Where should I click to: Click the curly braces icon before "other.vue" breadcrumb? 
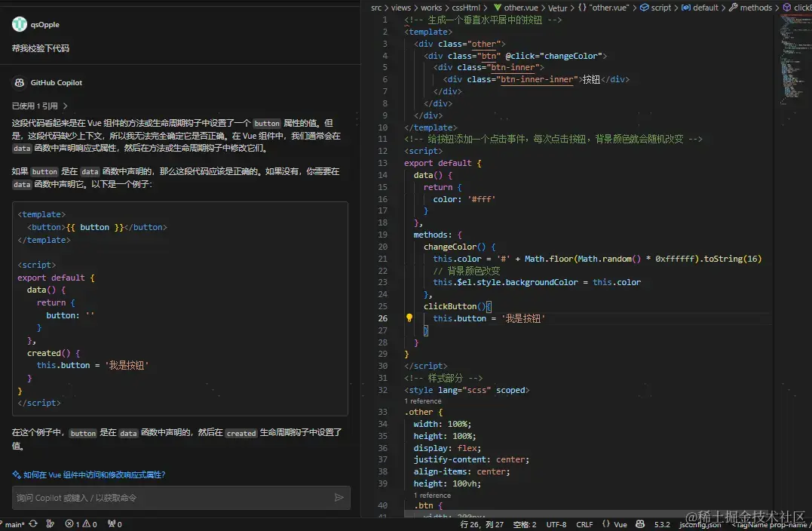pyautogui.click(x=582, y=8)
